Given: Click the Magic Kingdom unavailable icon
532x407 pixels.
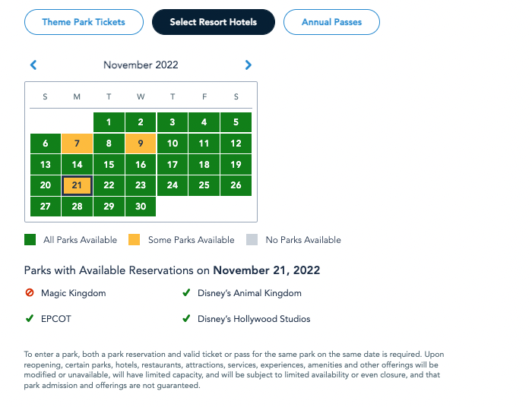Looking at the screenshot, I should click(30, 293).
